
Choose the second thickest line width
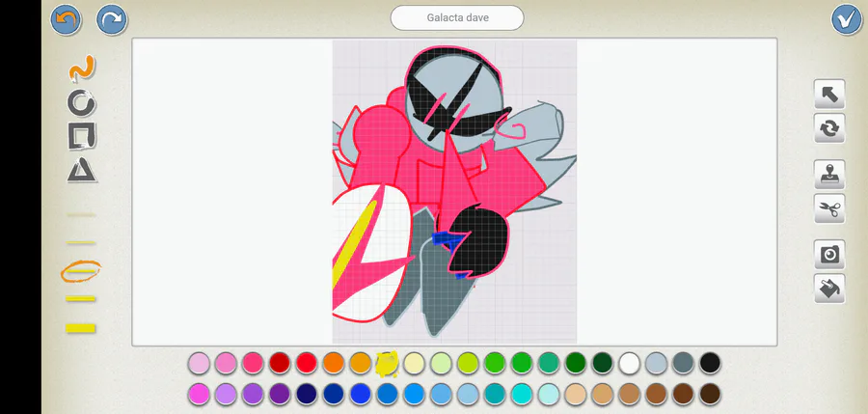click(x=81, y=299)
